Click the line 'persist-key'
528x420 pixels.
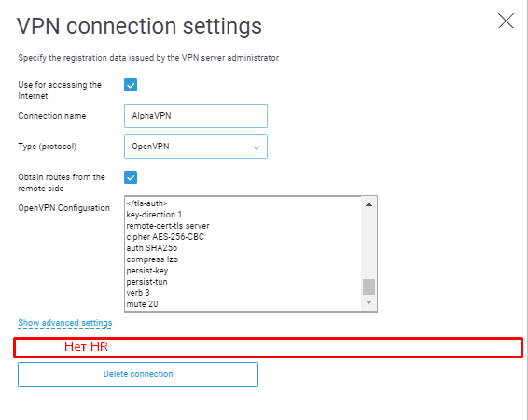pos(147,271)
